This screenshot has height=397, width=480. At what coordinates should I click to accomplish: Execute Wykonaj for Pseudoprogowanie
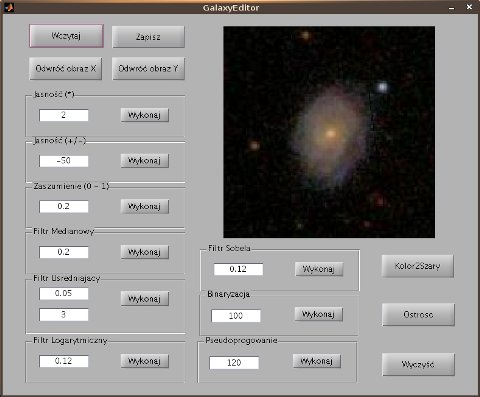pyautogui.click(x=317, y=361)
